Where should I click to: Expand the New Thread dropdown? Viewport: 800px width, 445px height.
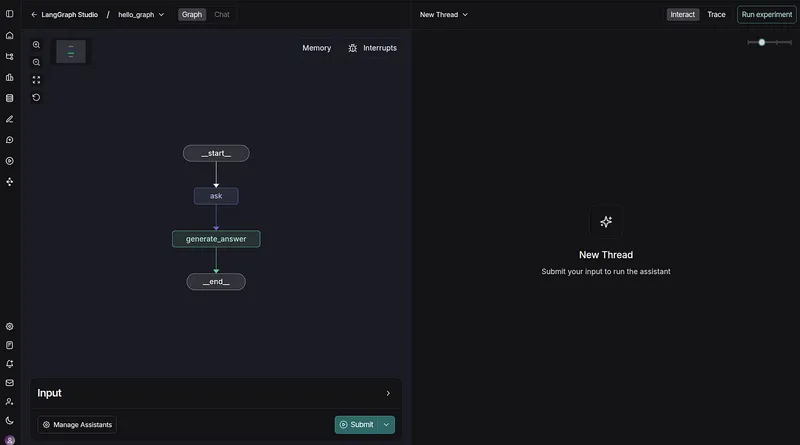coord(443,15)
